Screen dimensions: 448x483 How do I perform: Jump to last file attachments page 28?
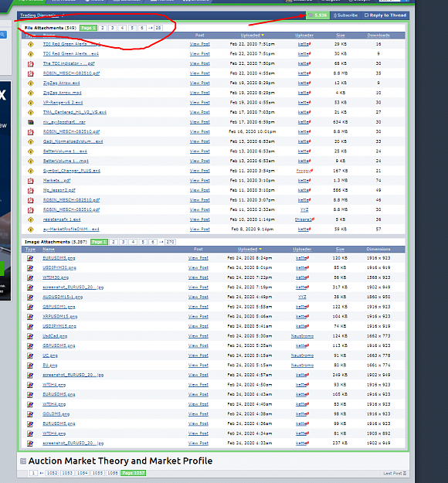pos(158,28)
